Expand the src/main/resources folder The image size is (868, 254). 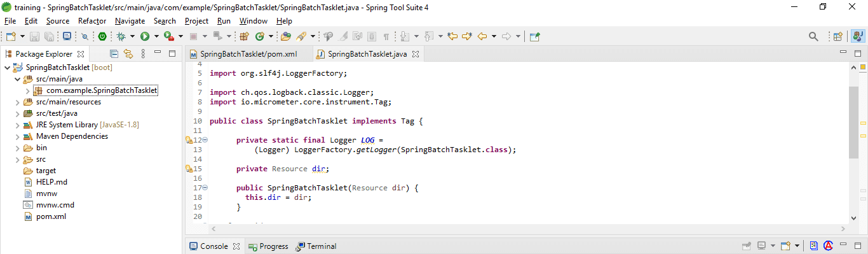click(x=17, y=102)
